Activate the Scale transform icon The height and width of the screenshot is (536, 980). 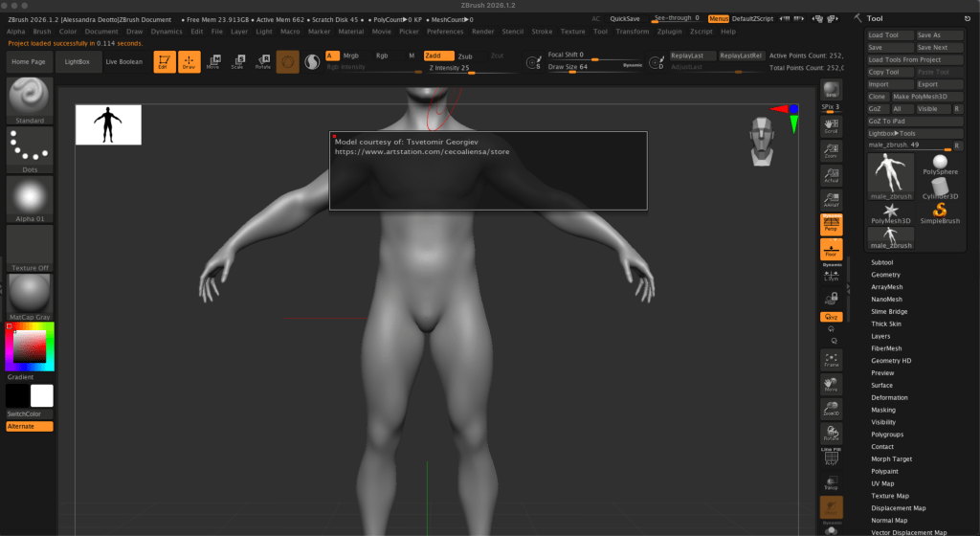[237, 61]
